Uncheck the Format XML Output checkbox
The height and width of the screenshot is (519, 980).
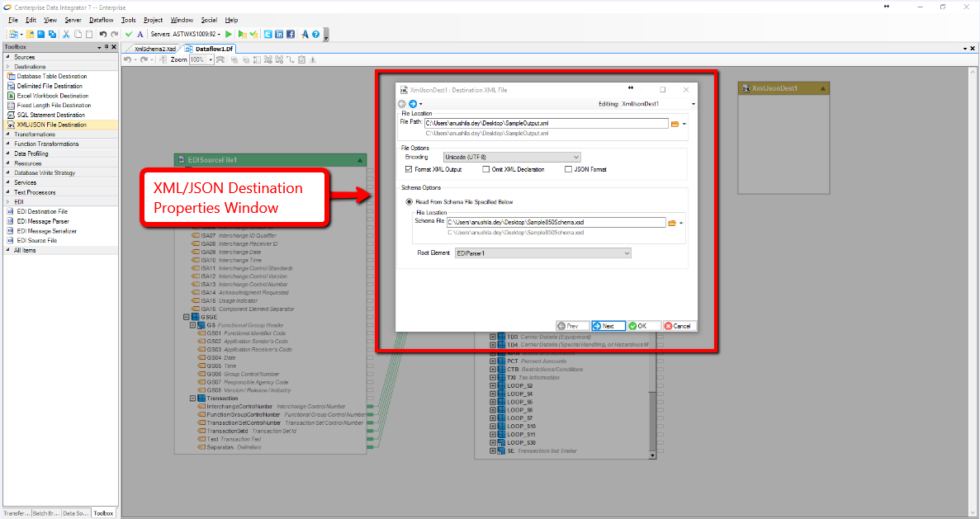[409, 169]
